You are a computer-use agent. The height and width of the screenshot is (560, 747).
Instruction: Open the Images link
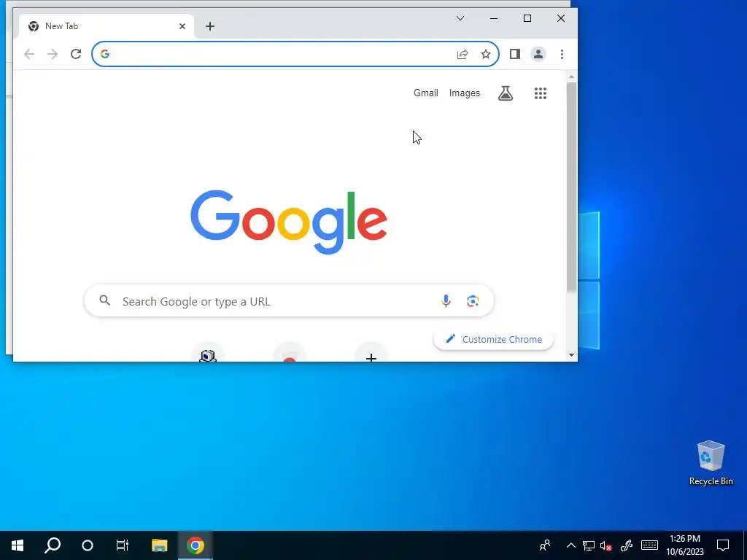(x=465, y=93)
